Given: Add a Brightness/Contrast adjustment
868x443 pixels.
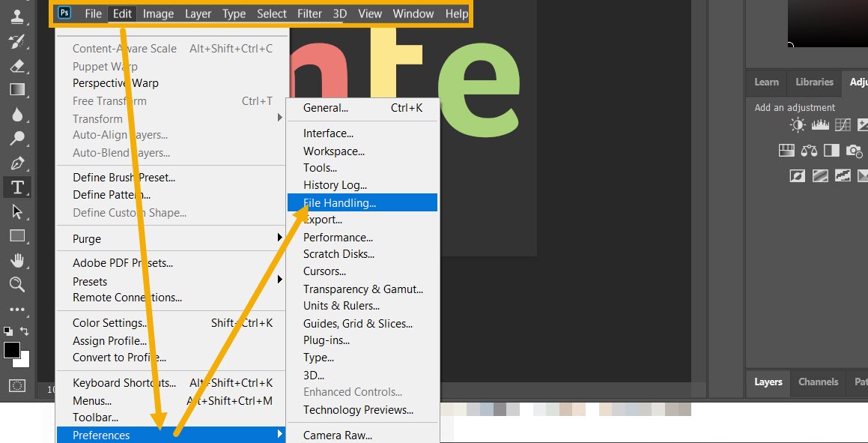Looking at the screenshot, I should pos(796,124).
